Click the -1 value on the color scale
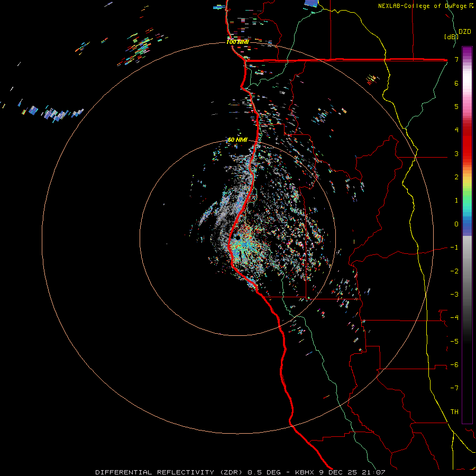 454,248
